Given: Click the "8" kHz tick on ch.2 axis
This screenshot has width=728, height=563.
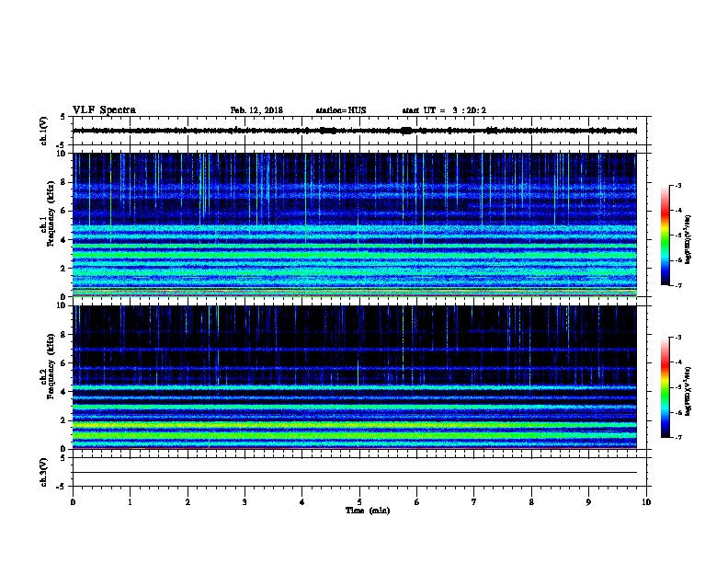Looking at the screenshot, I should [x=63, y=335].
